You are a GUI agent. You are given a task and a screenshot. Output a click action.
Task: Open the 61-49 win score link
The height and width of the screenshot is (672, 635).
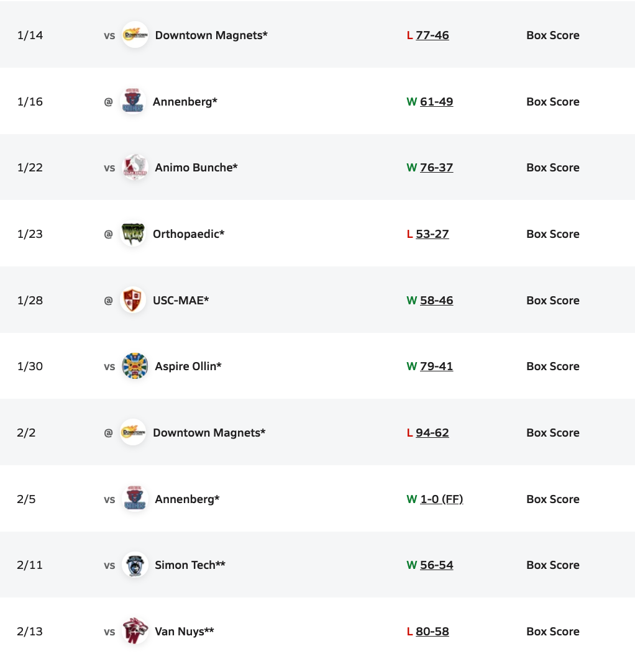click(436, 102)
